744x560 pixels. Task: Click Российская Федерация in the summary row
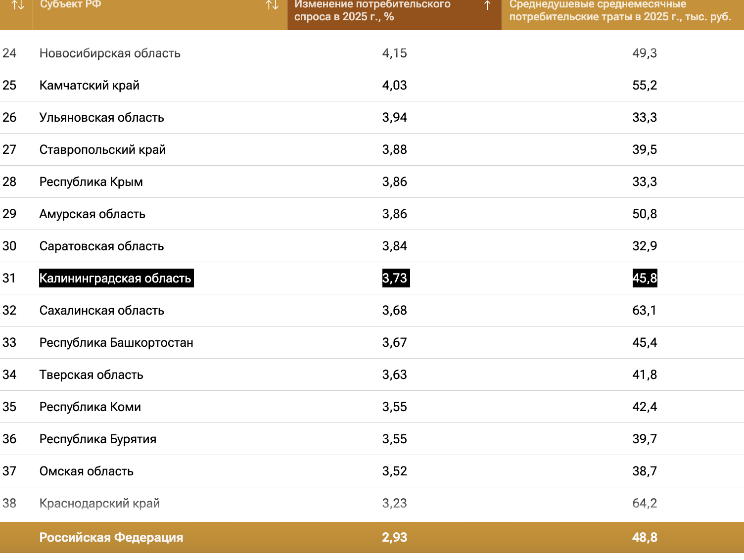coord(111,537)
